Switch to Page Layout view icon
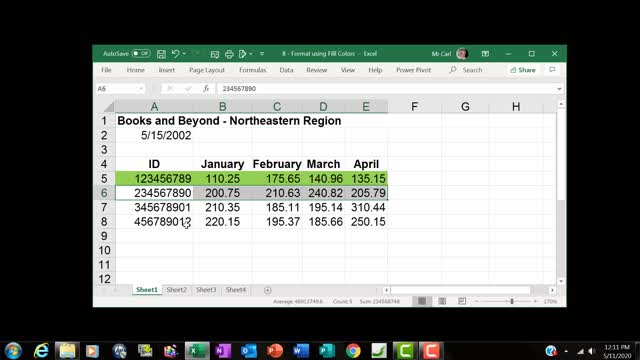 (x=442, y=301)
